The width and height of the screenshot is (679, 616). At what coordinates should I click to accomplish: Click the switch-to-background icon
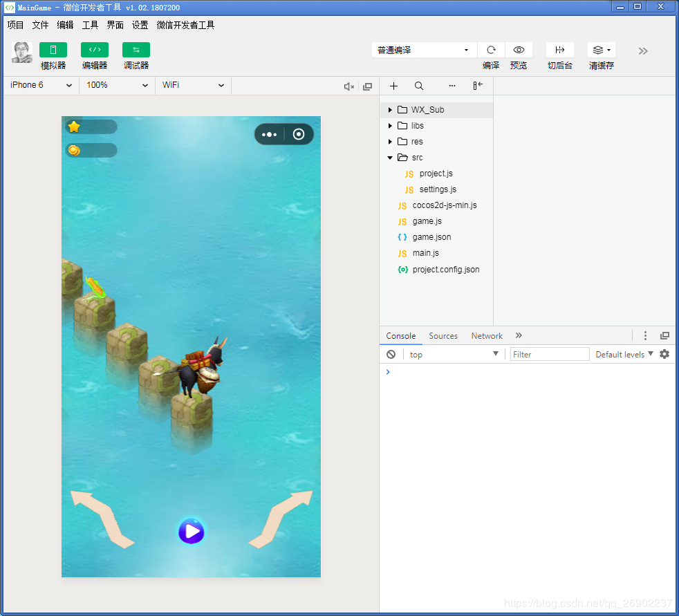click(560, 50)
